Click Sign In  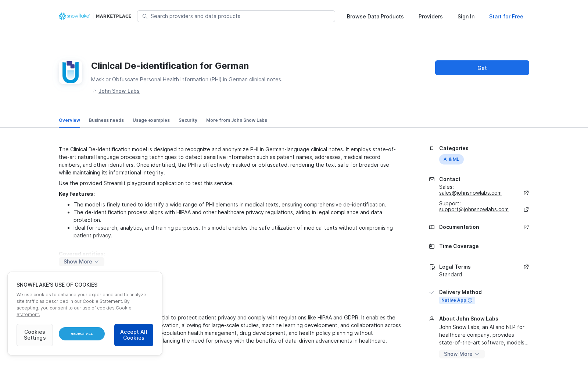pyautogui.click(x=466, y=17)
